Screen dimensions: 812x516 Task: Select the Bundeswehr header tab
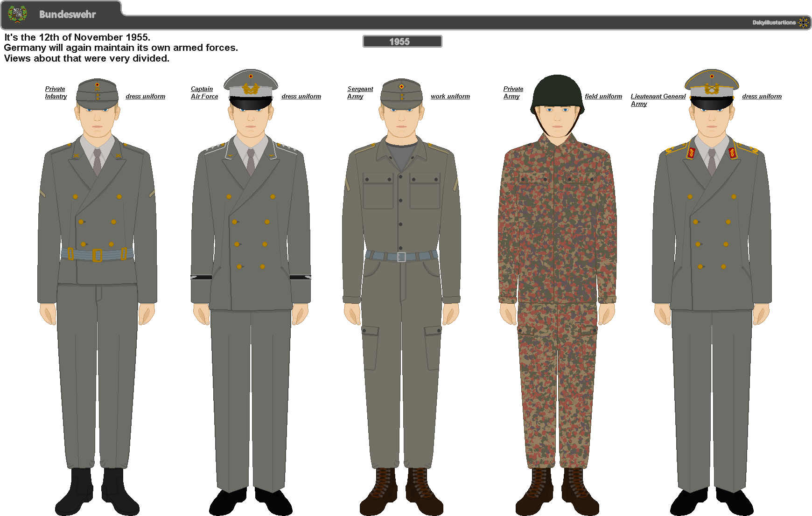click(x=61, y=14)
